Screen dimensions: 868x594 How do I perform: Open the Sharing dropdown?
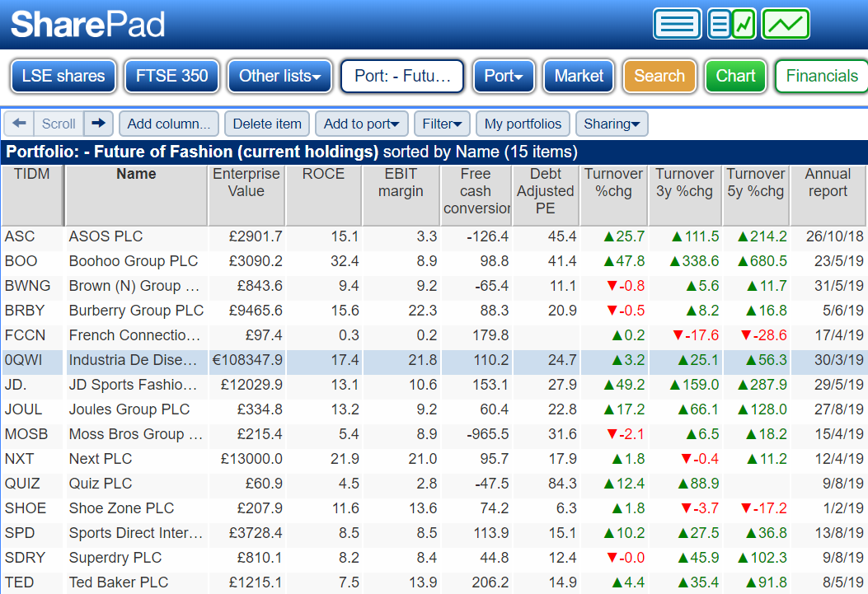(612, 124)
